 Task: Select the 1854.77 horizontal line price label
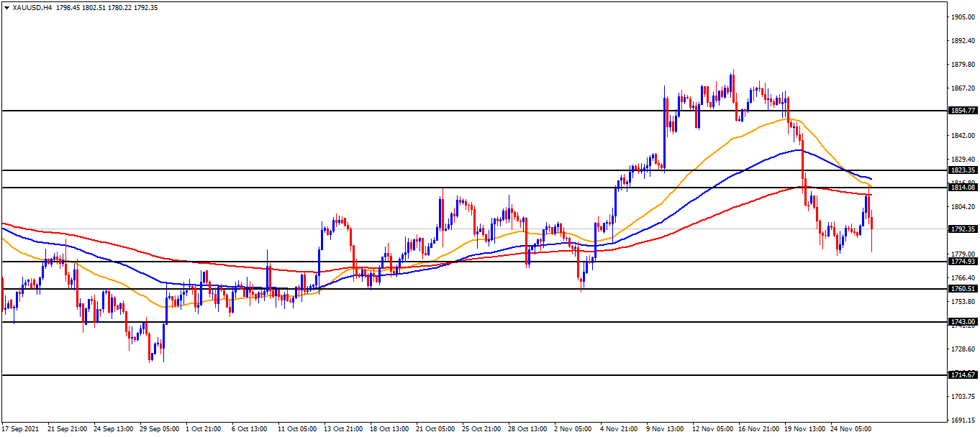click(963, 111)
